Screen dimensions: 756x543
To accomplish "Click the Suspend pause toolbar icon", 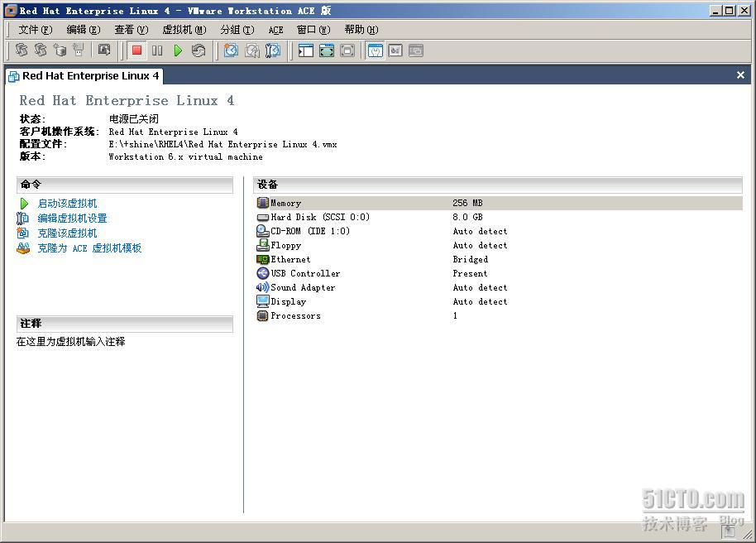I will pyautogui.click(x=157, y=50).
